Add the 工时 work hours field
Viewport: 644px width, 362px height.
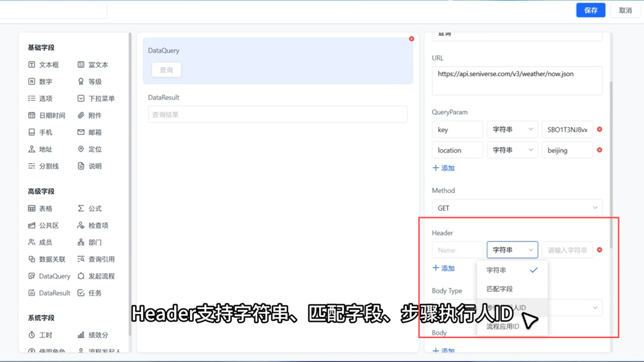tap(40, 335)
